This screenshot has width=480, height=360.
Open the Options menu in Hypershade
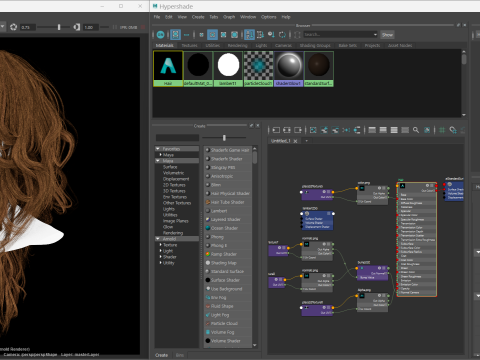pyautogui.click(x=269, y=17)
